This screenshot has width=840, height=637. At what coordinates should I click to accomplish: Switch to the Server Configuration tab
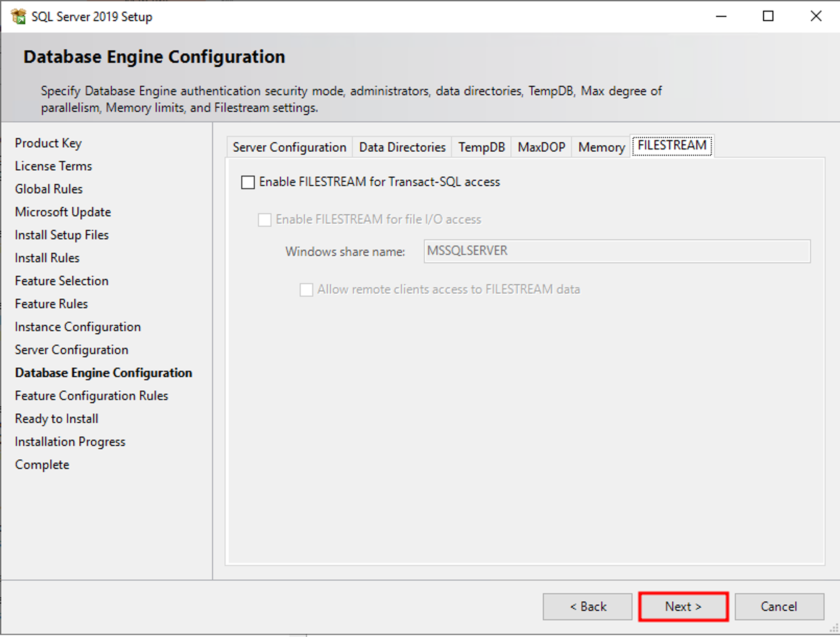click(x=289, y=147)
